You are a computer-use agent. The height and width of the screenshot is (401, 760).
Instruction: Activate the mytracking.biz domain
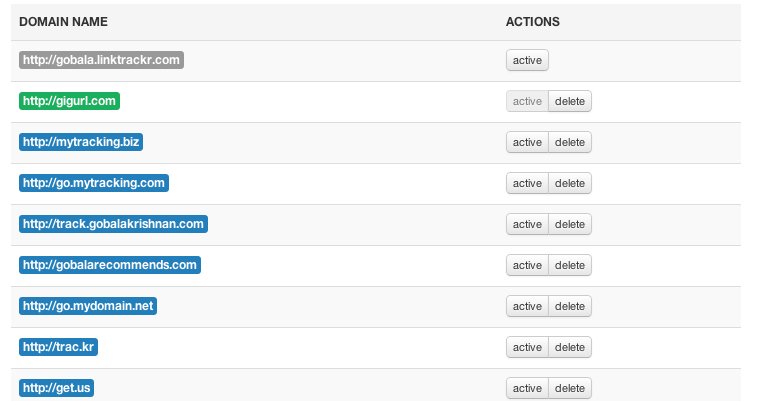527,142
